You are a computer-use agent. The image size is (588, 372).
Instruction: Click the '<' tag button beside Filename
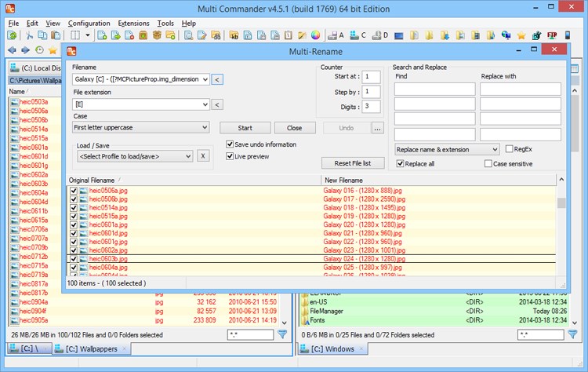(x=217, y=79)
